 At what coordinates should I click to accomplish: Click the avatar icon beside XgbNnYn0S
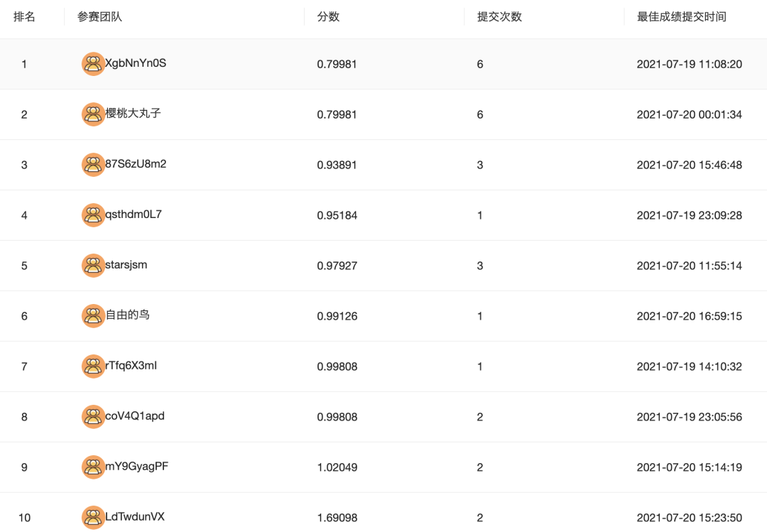[93, 64]
